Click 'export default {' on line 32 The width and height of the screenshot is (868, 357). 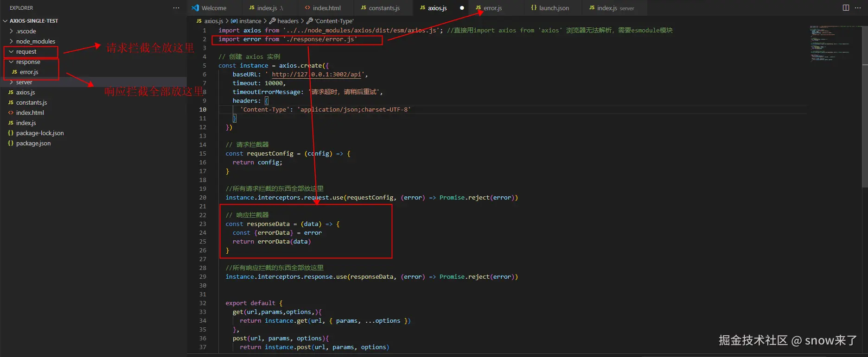click(x=254, y=303)
